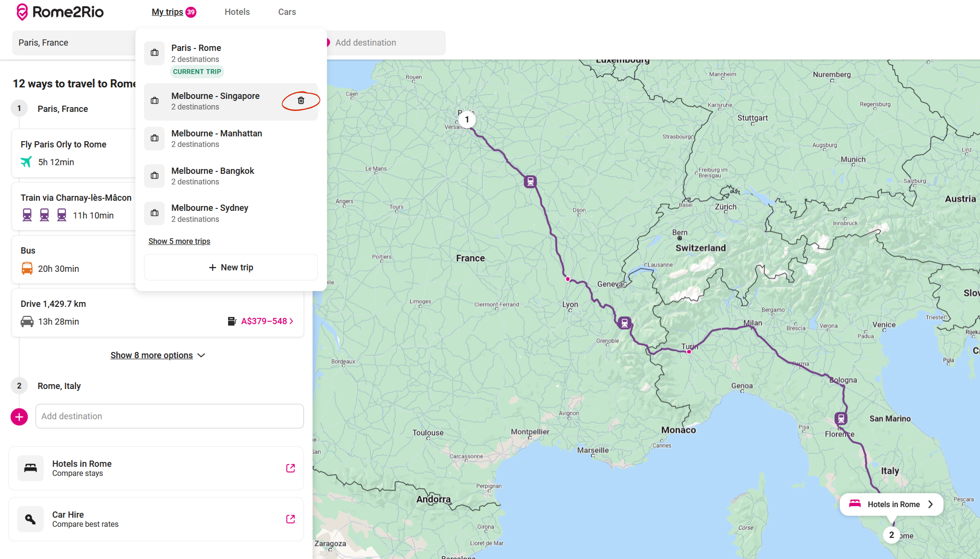980x559 pixels.
Task: Expand Show 5 more trips
Action: coord(179,241)
